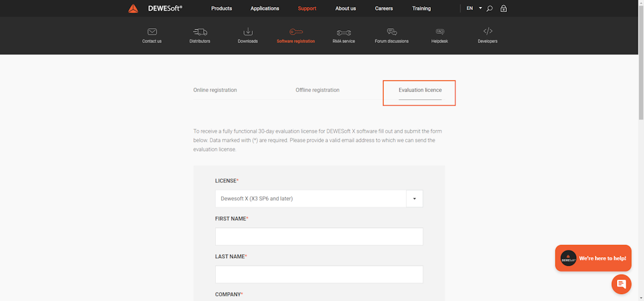Click the First Name input field

(319, 236)
